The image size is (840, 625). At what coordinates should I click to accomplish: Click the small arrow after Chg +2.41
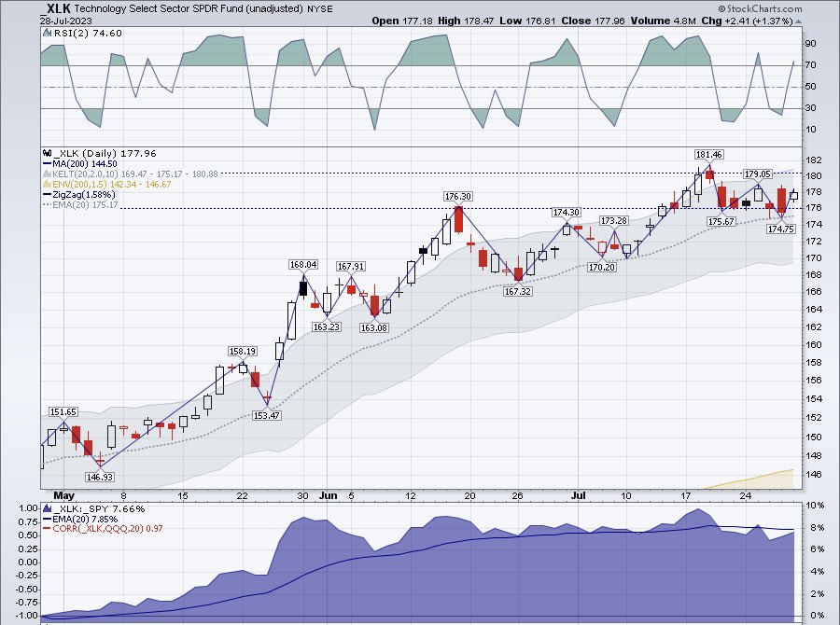tap(799, 22)
